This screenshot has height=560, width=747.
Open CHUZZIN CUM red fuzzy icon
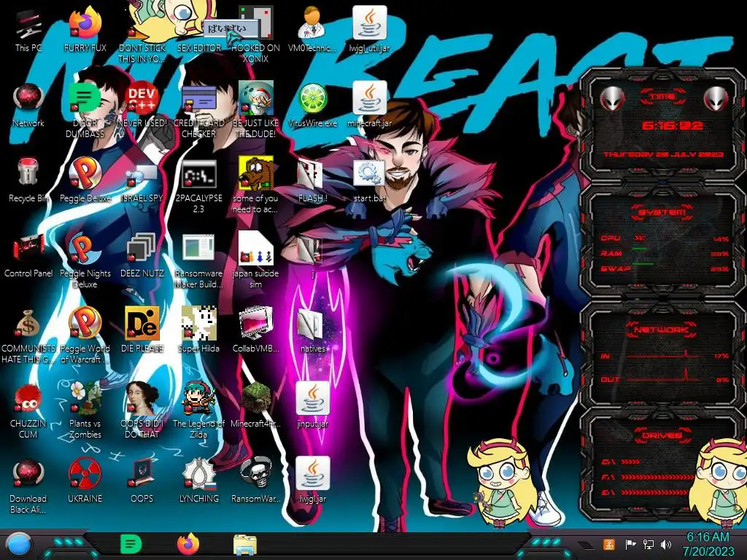point(28,411)
